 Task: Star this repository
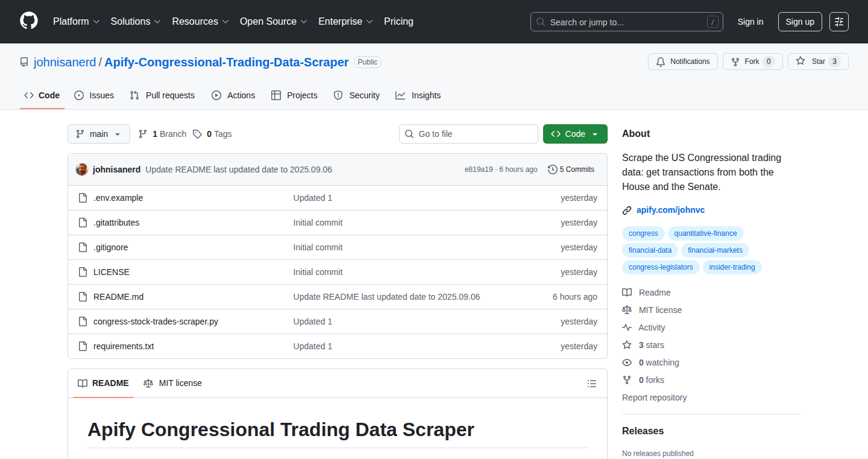(x=818, y=62)
